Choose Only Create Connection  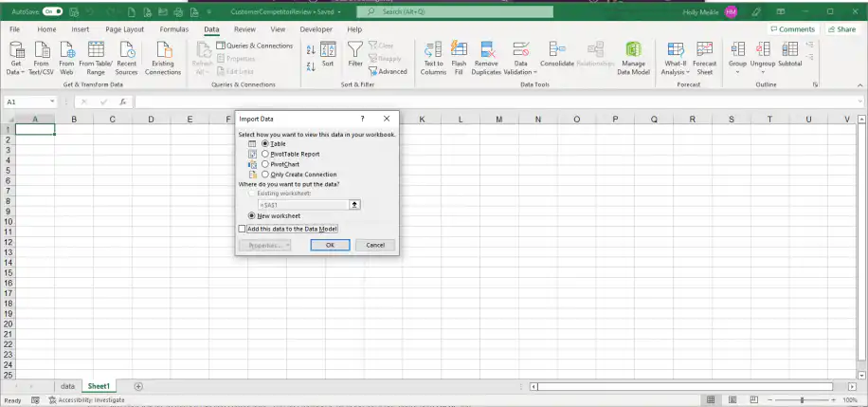(265, 175)
